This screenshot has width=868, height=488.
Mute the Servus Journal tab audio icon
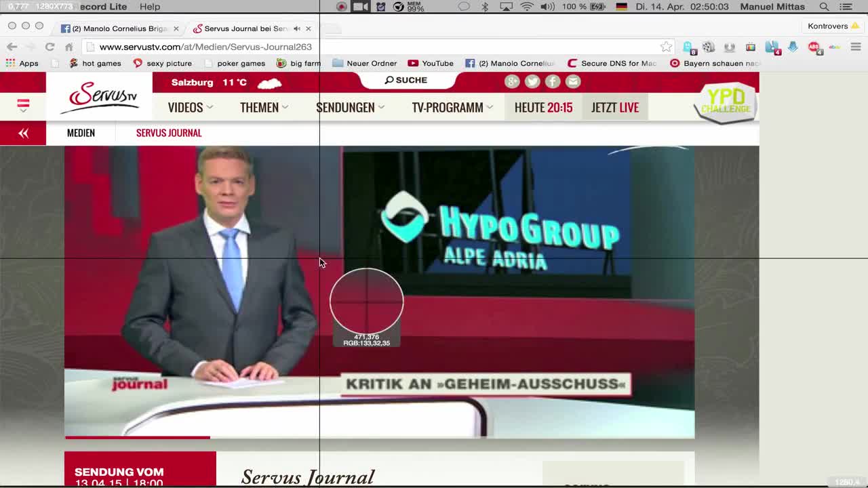pyautogui.click(x=297, y=28)
